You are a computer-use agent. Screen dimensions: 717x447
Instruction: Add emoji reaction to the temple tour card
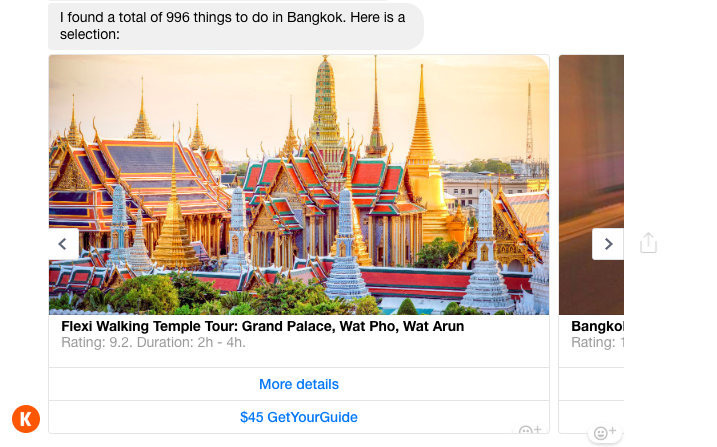(x=529, y=431)
